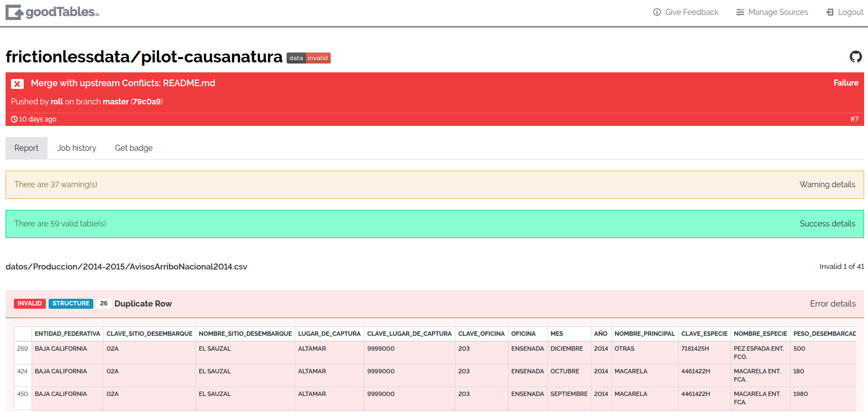Click the LUGAR_DE_CAPTURA column header
This screenshot has height=412, width=868.
click(x=329, y=334)
